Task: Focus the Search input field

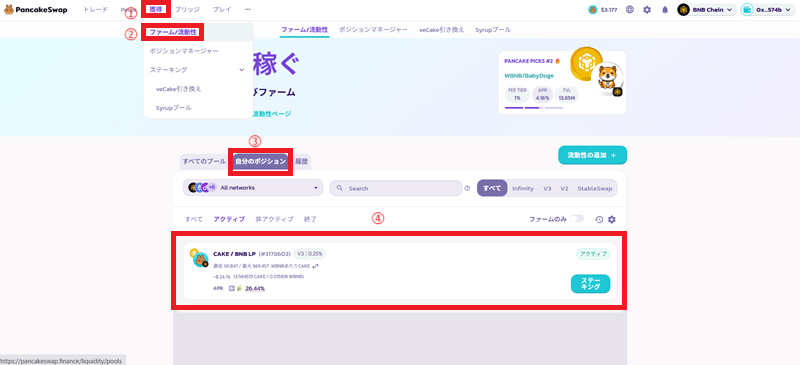Action: (396, 188)
